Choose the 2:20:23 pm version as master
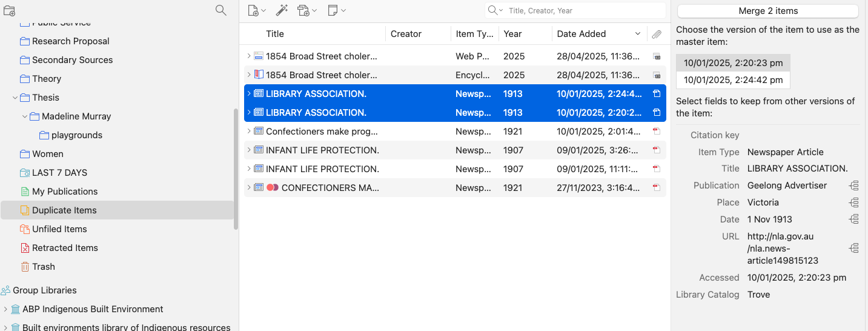This screenshot has height=331, width=868. tap(733, 63)
